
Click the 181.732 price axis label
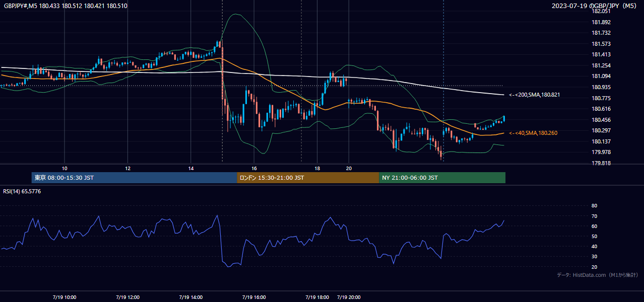coord(602,33)
